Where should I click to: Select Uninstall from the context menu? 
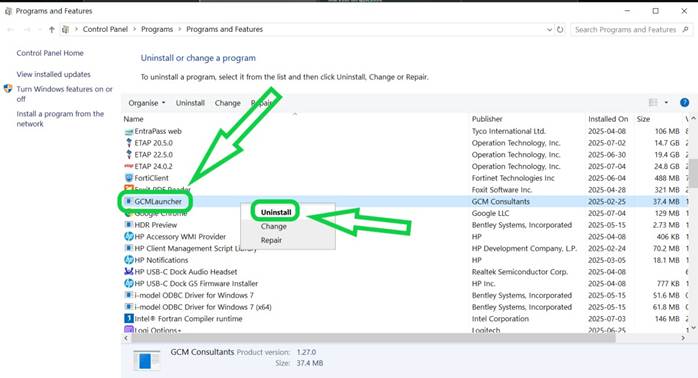click(x=276, y=212)
